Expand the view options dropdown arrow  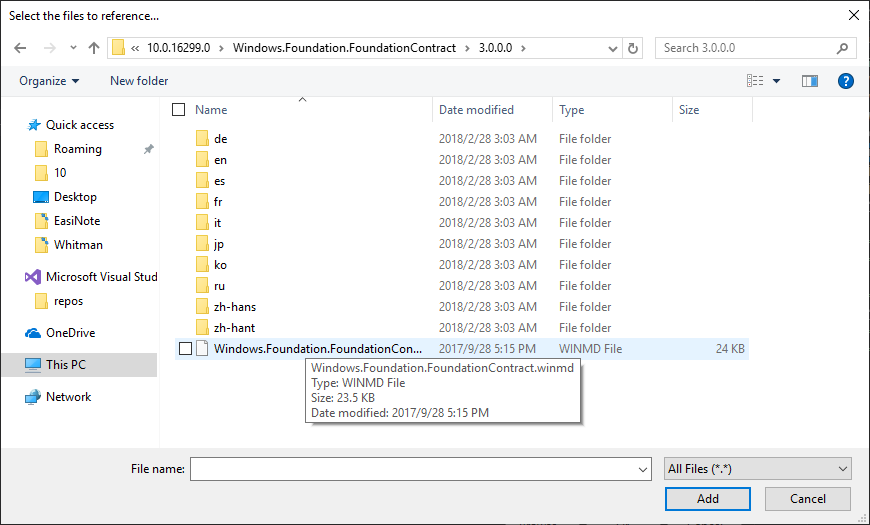point(776,81)
